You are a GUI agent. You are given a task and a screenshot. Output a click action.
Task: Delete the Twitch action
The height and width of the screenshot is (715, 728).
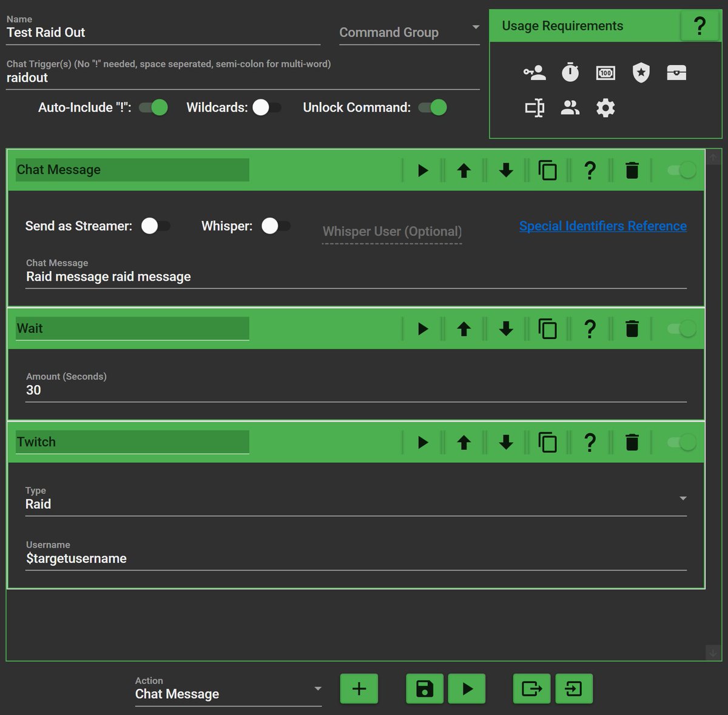632,442
